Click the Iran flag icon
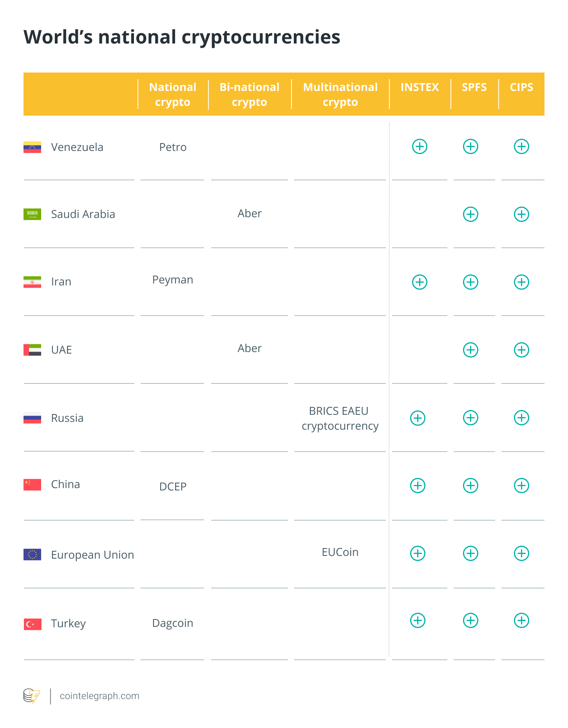The width and height of the screenshot is (568, 728). click(32, 282)
